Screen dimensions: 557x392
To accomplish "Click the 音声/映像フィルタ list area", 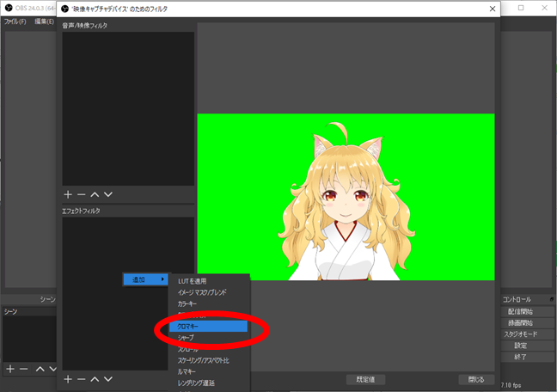I will click(x=128, y=109).
